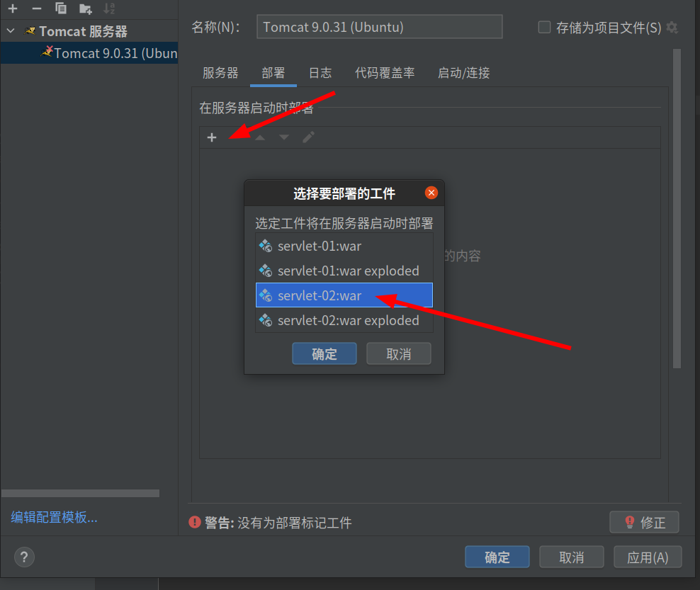Toggle 存储为项目文件 checkbox
The height and width of the screenshot is (590, 700).
tap(544, 27)
